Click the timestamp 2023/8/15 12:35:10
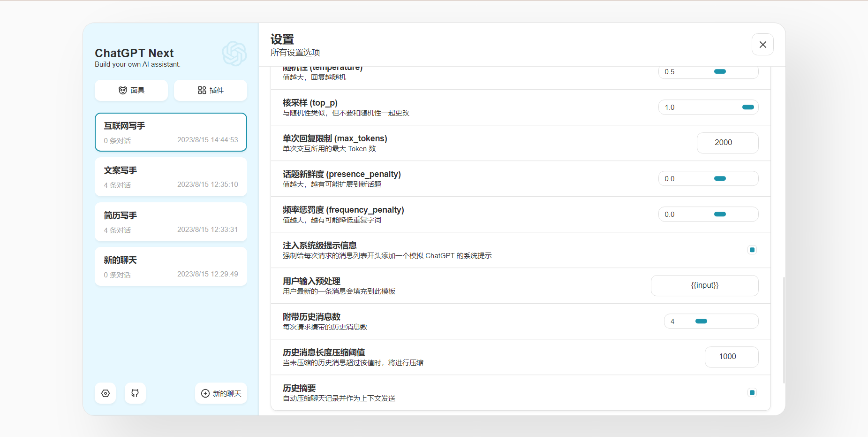The height and width of the screenshot is (437, 868). tap(208, 184)
